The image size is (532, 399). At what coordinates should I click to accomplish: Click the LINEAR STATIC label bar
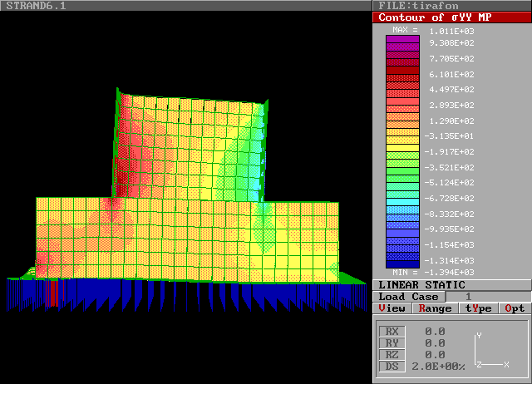(x=451, y=284)
